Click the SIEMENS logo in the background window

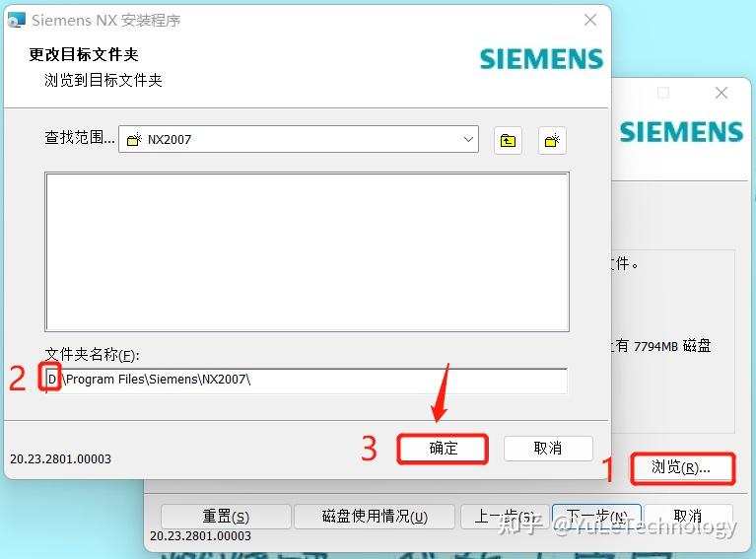pyautogui.click(x=681, y=132)
